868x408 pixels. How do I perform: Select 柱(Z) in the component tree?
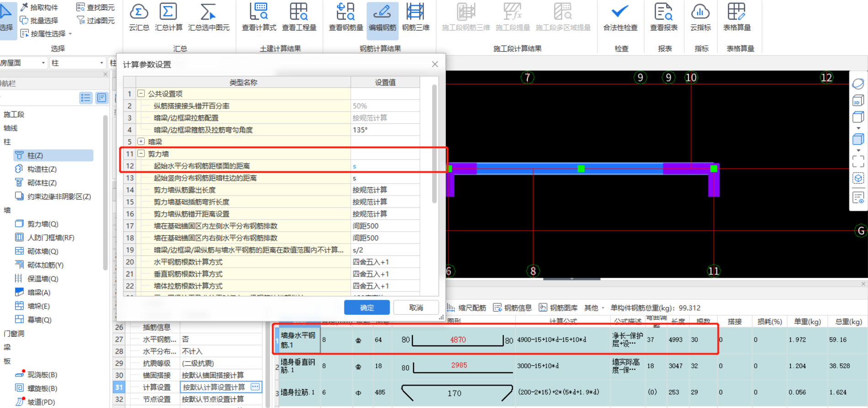[x=54, y=155]
